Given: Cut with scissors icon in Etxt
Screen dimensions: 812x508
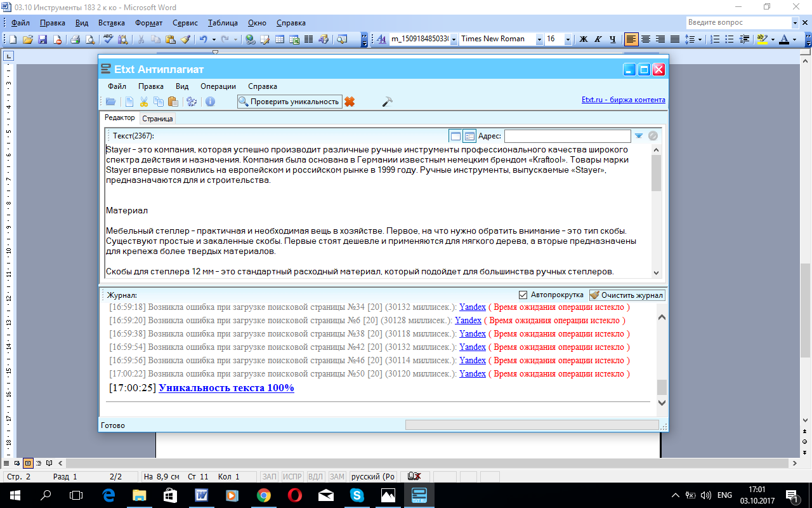Looking at the screenshot, I should pyautogui.click(x=144, y=102).
